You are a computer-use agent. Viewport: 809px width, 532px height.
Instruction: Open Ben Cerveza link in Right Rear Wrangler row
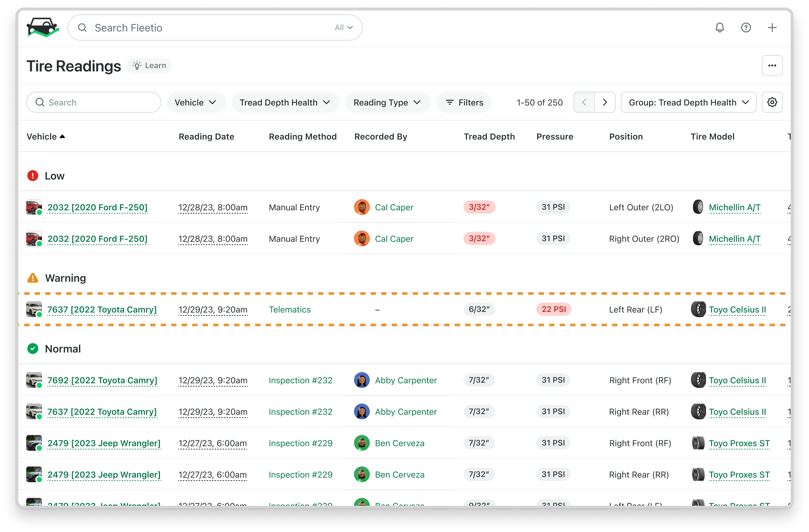(x=400, y=475)
